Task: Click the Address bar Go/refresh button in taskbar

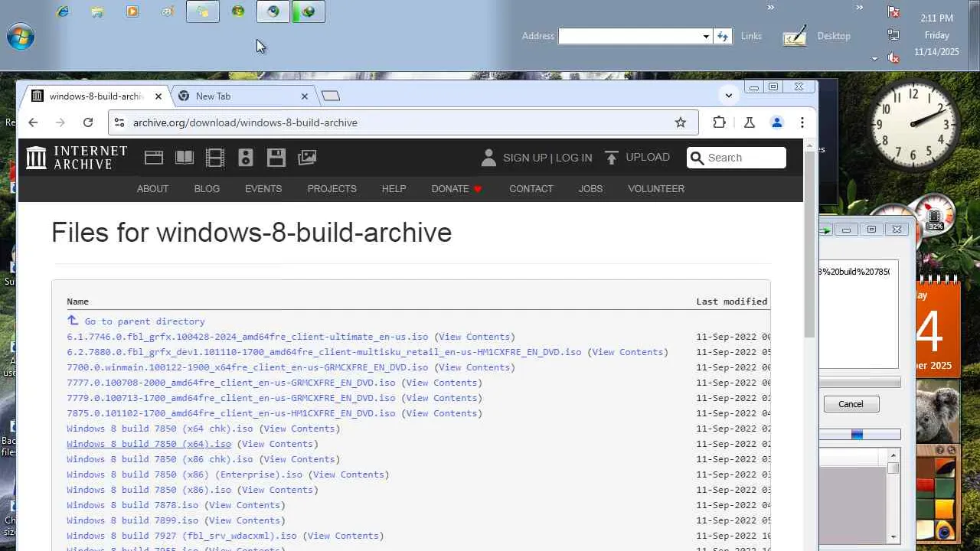Action: [x=722, y=36]
